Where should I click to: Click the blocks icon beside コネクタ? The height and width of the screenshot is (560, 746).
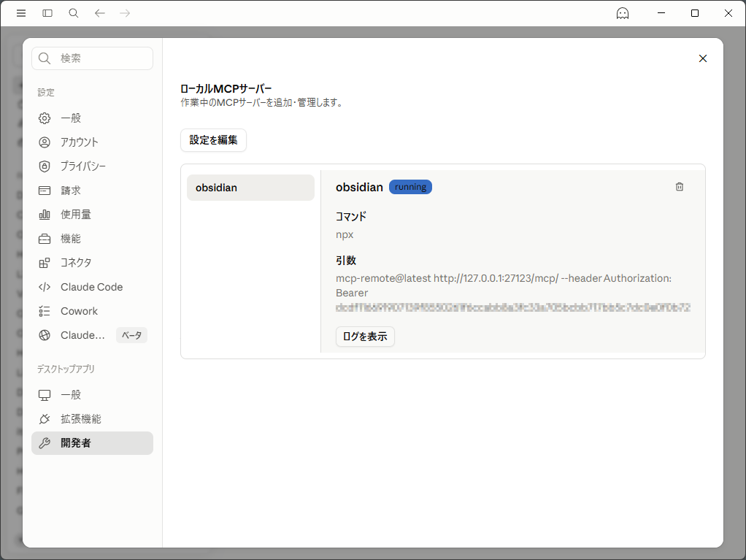(45, 263)
